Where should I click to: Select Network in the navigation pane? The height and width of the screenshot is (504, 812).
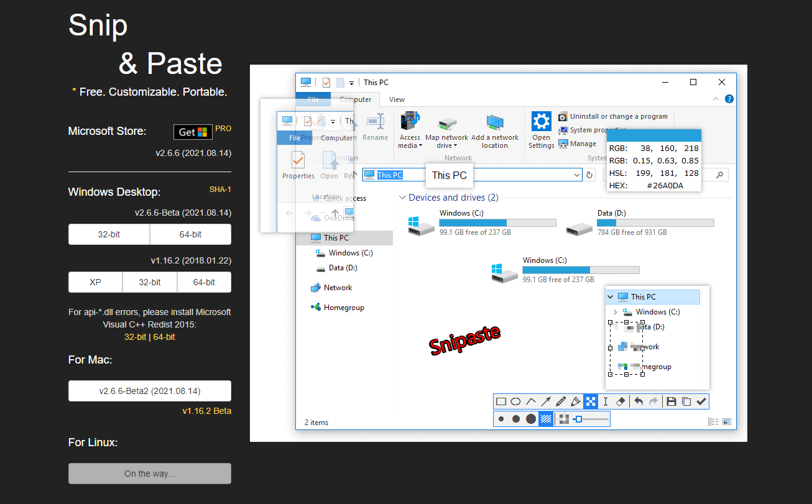coord(331,288)
